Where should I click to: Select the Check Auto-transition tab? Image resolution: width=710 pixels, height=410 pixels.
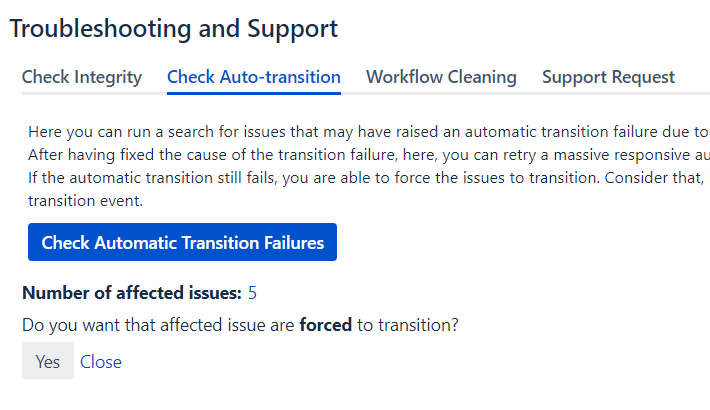(x=254, y=77)
